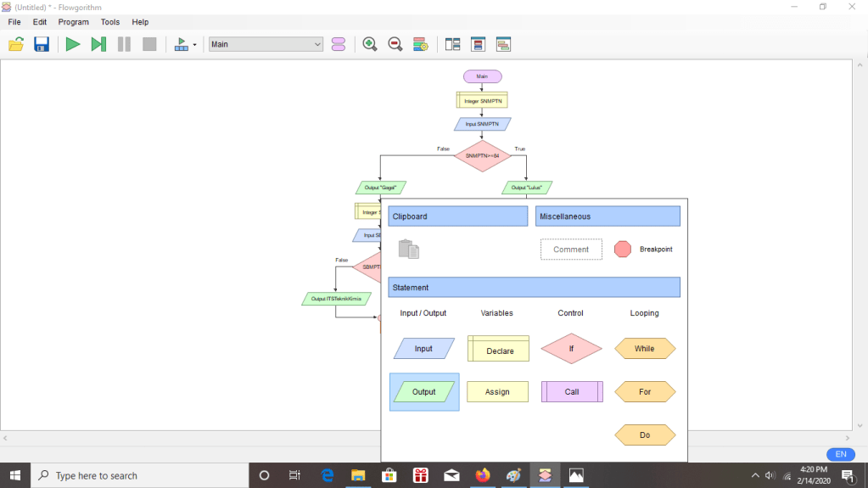868x488 pixels.
Task: Insert a Breakpoint using the red octagon
Action: coord(623,249)
